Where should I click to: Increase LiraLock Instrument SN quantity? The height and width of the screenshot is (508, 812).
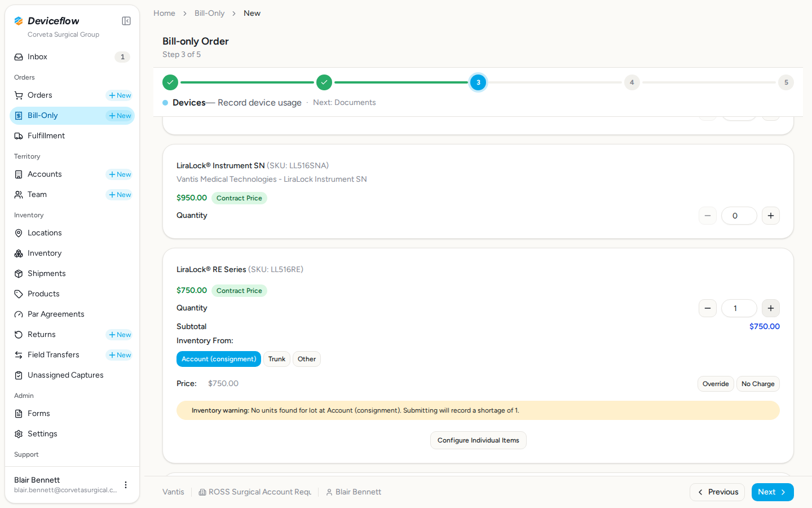[771, 216]
